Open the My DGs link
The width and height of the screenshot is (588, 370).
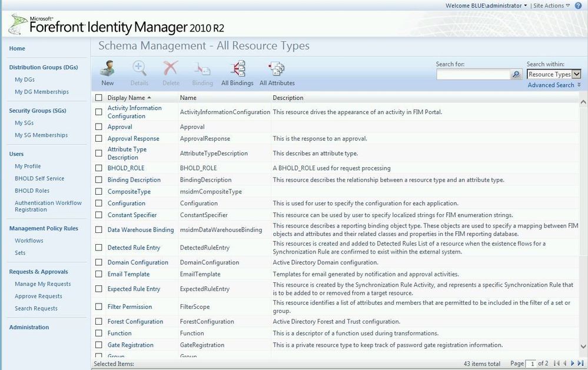coord(24,79)
